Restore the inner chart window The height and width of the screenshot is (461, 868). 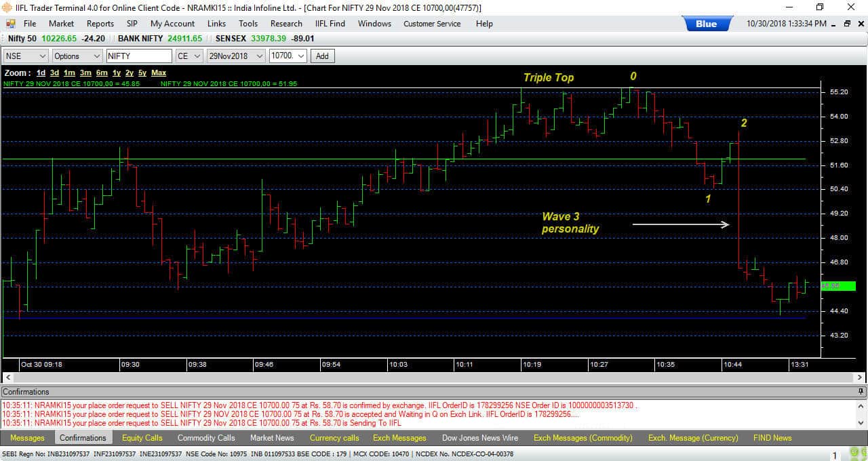(x=847, y=23)
